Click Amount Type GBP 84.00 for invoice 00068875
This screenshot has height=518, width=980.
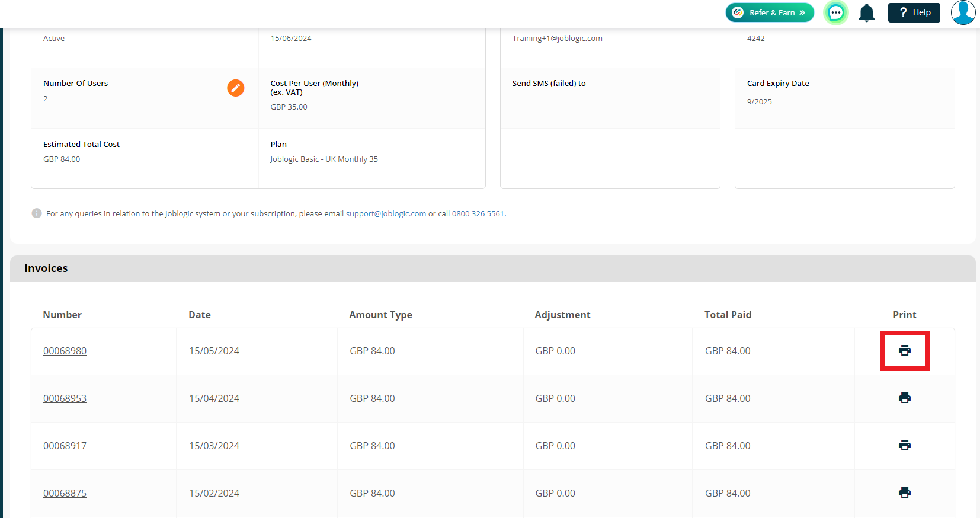(372, 493)
